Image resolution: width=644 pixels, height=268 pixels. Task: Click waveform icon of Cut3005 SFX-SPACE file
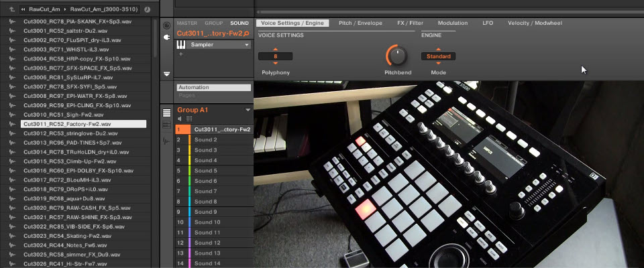coord(12,68)
